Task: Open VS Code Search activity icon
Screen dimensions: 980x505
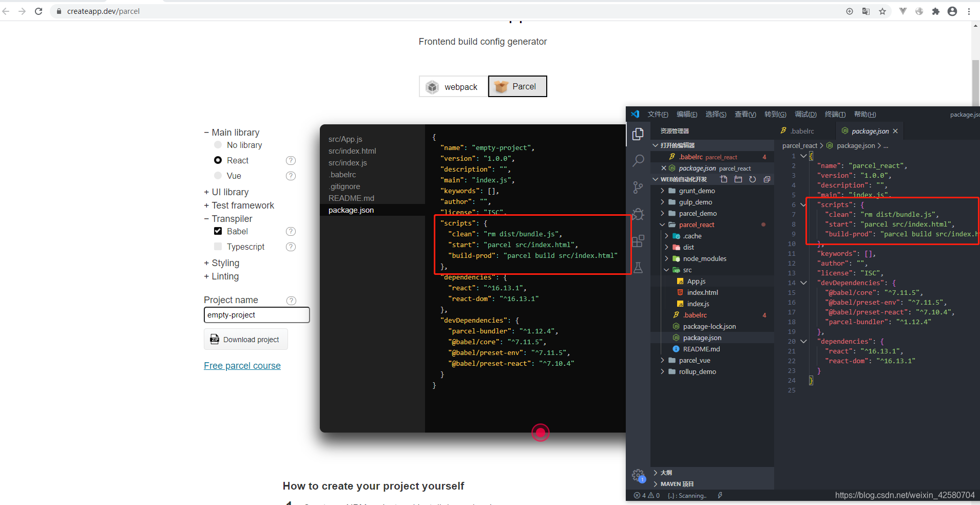Action: tap(638, 161)
